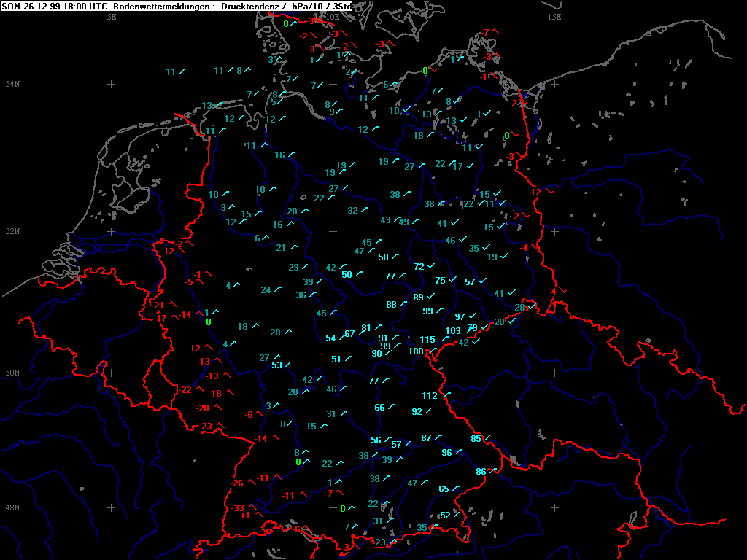This screenshot has width=747, height=560.
Task: Click the station value 96
Action: tap(447, 452)
